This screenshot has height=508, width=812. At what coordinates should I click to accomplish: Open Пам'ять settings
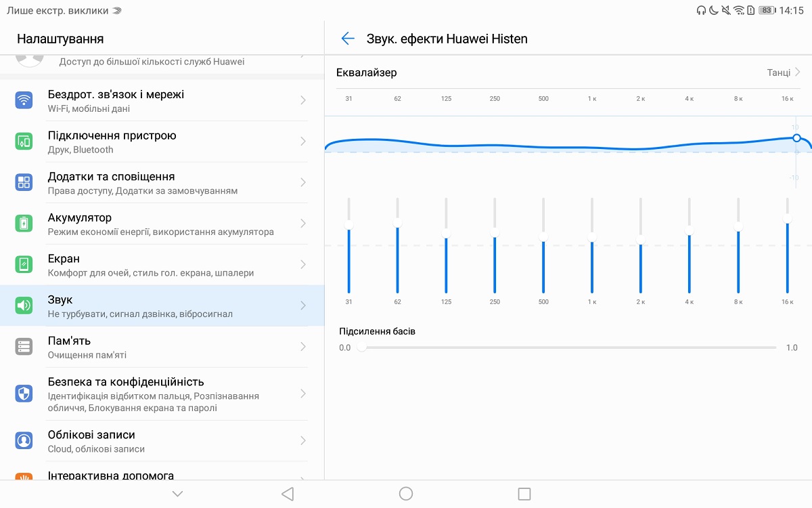point(162,347)
